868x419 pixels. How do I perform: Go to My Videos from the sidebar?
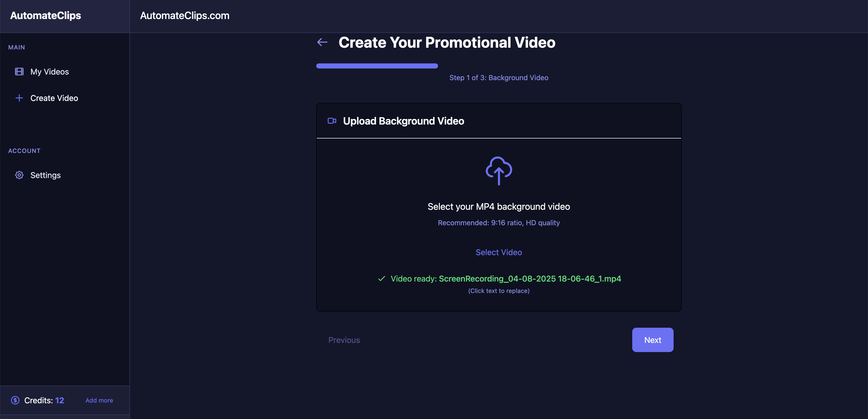point(49,72)
